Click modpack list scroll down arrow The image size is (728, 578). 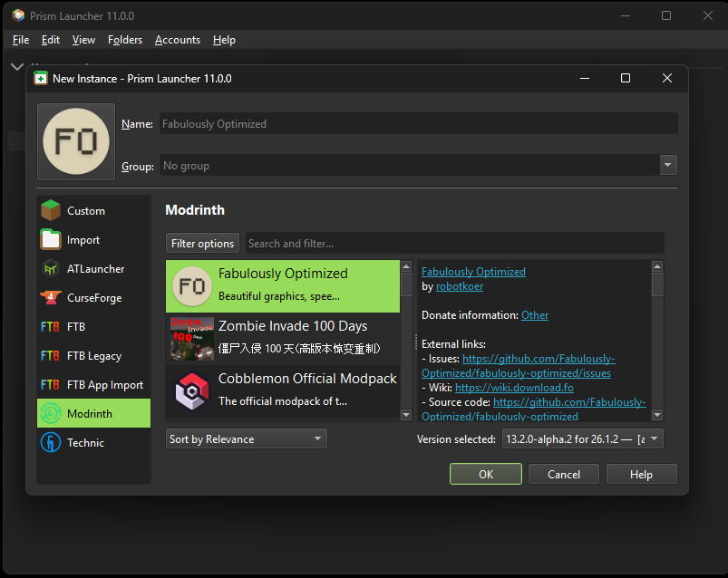(x=406, y=415)
